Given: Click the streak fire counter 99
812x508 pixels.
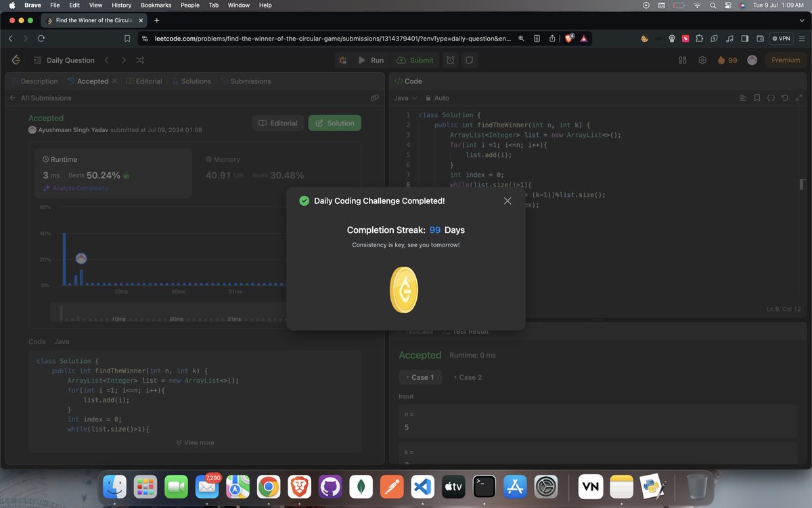Looking at the screenshot, I should [x=727, y=60].
